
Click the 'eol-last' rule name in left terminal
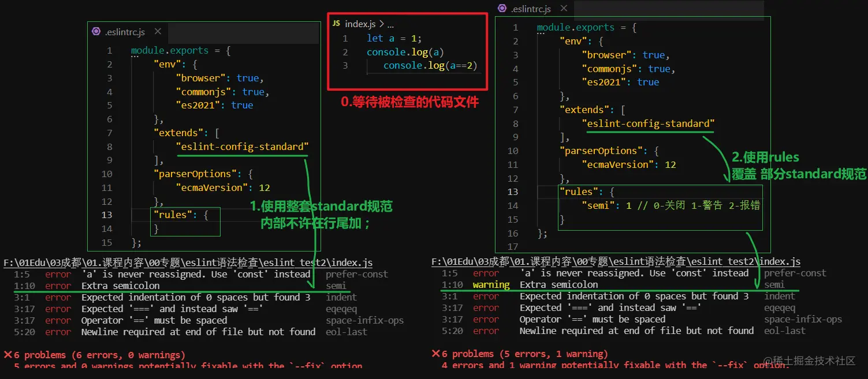pyautogui.click(x=347, y=332)
